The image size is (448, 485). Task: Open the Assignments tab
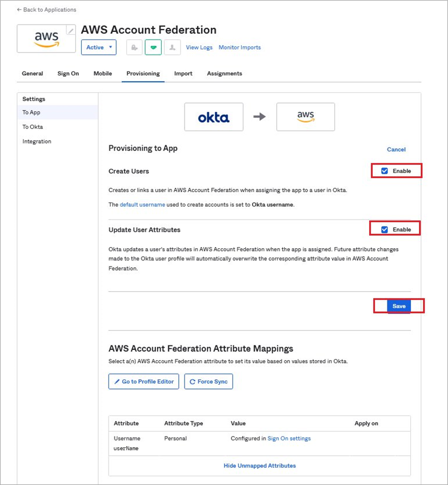click(225, 74)
